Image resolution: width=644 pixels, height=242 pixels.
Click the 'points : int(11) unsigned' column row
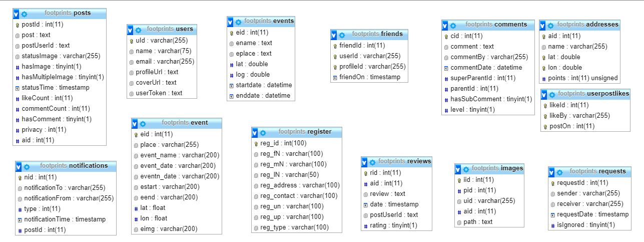pos(580,78)
